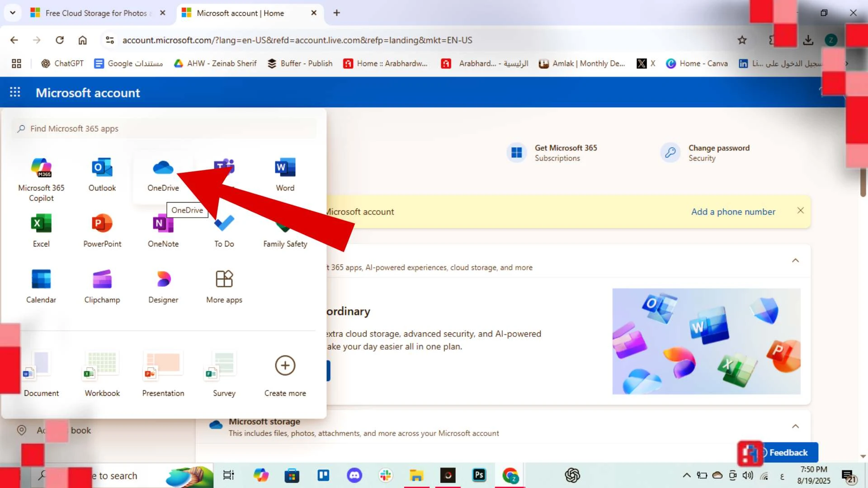Create a new Presentation
The image size is (868, 488).
(x=163, y=374)
